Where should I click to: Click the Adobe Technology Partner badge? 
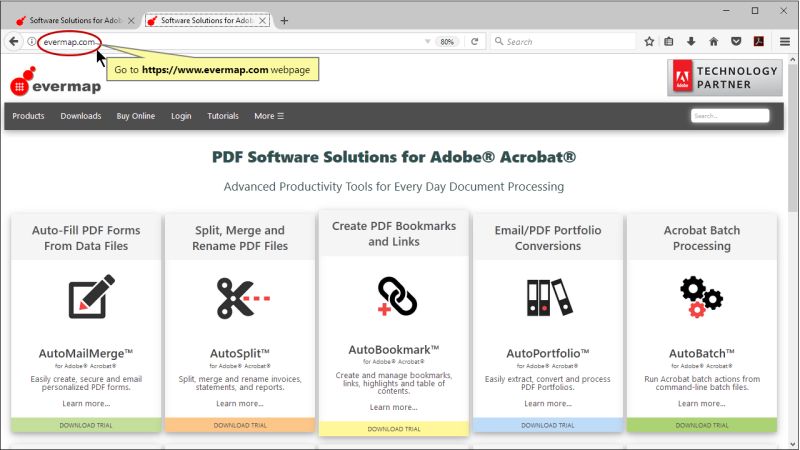[724, 78]
